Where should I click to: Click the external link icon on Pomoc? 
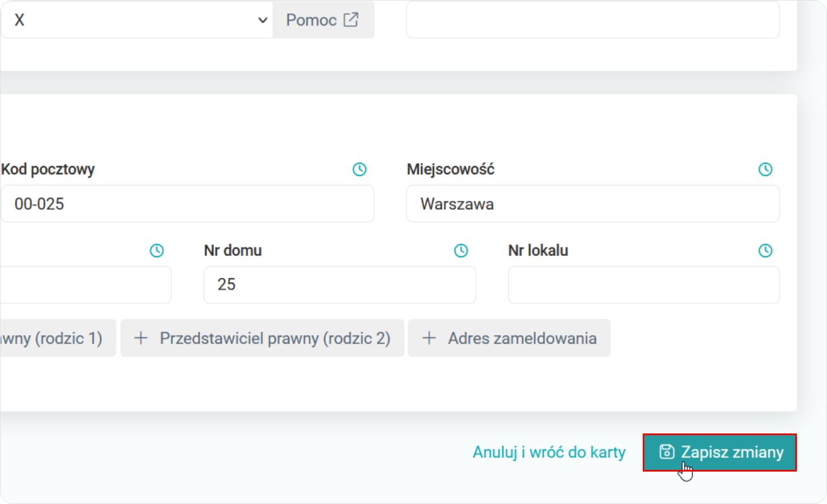pyautogui.click(x=352, y=20)
